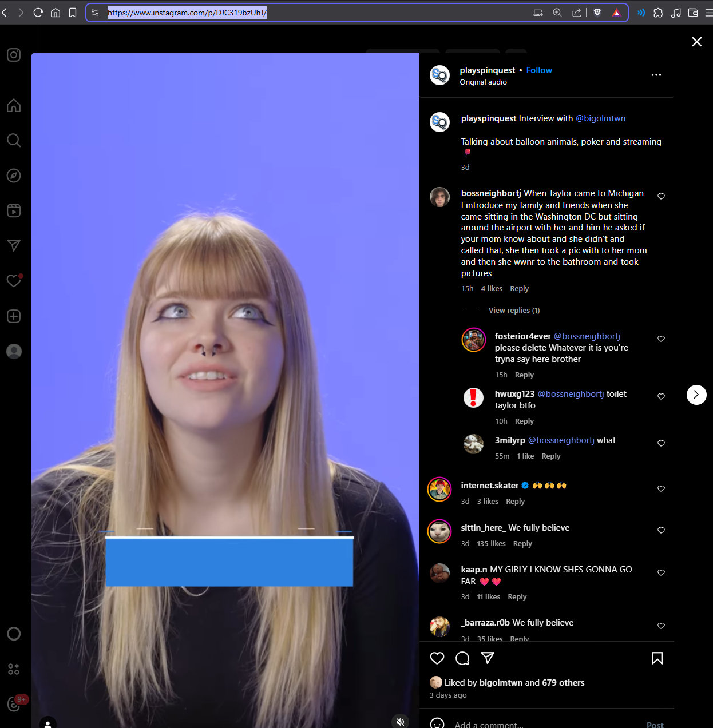The height and width of the screenshot is (728, 713).
Task: Open the Meta AI circle in the sidebar
Action: coord(14,634)
